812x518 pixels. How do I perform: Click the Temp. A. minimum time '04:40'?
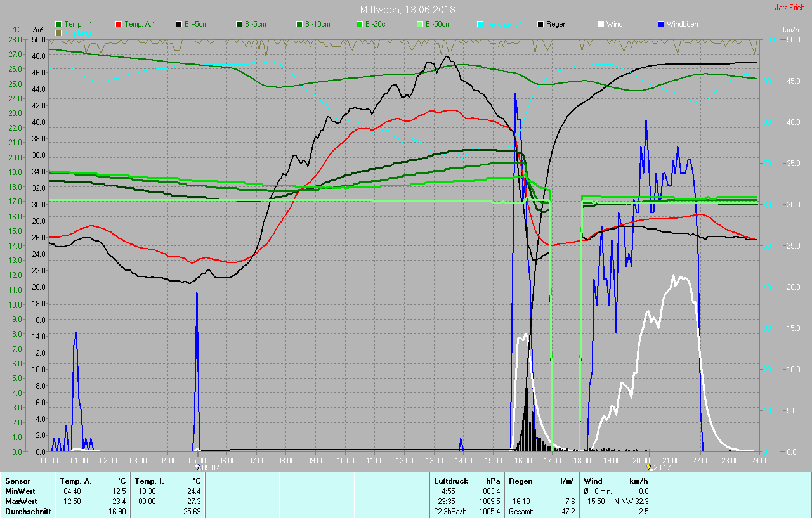(72, 491)
